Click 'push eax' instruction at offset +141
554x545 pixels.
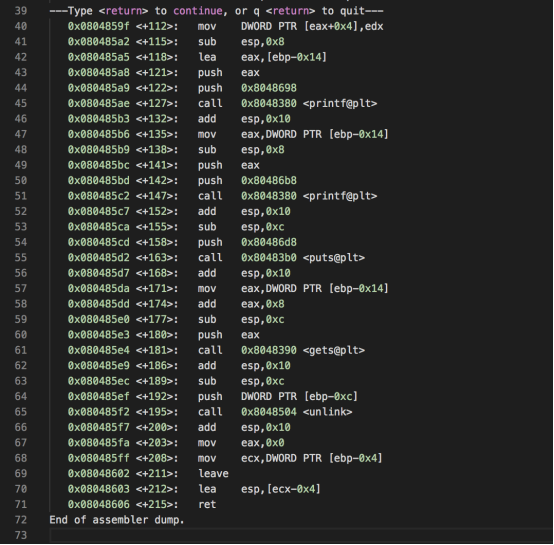(x=229, y=165)
